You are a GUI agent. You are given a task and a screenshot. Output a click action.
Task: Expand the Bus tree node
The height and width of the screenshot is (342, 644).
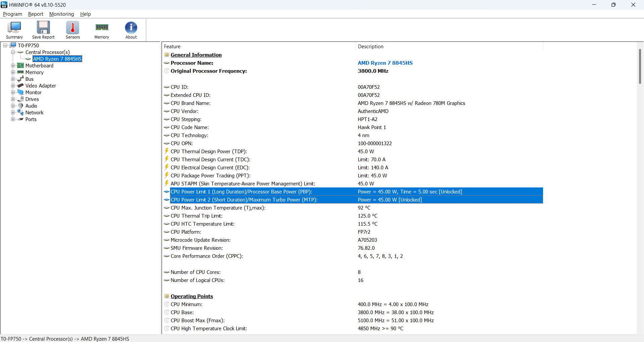[x=13, y=79]
